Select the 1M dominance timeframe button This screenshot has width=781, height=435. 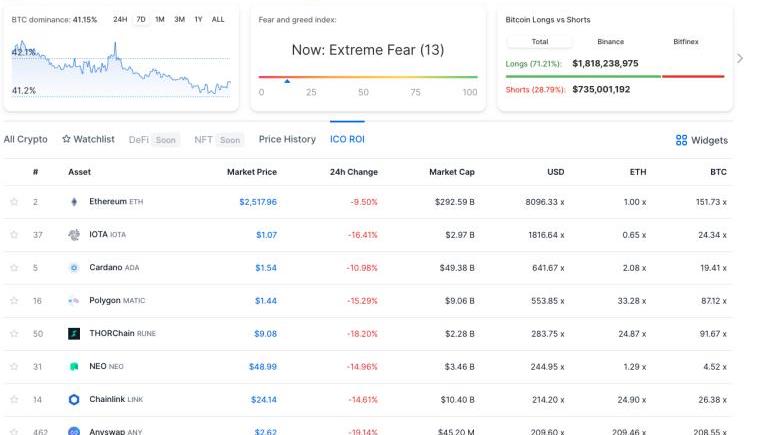click(159, 19)
